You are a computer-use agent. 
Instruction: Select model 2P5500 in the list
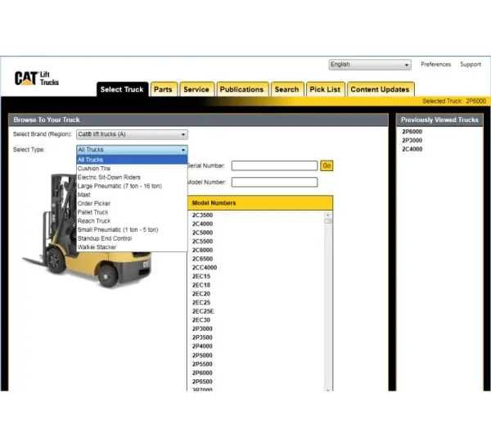[202, 364]
